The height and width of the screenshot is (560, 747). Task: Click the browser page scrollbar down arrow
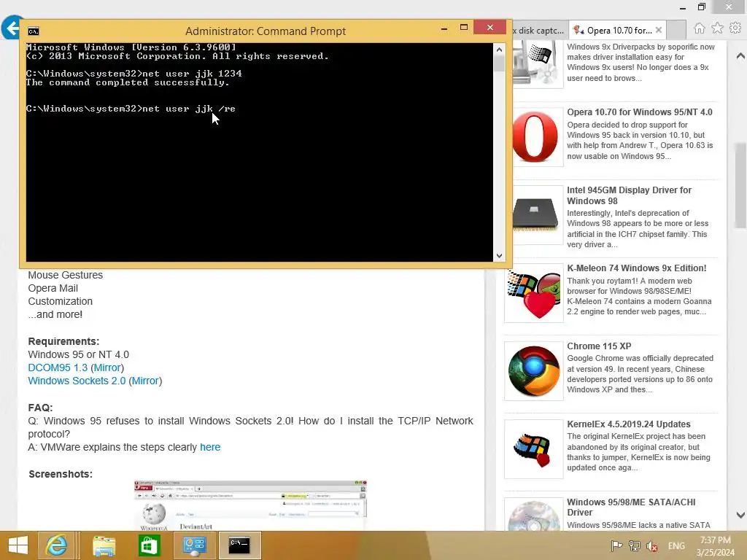click(x=741, y=515)
